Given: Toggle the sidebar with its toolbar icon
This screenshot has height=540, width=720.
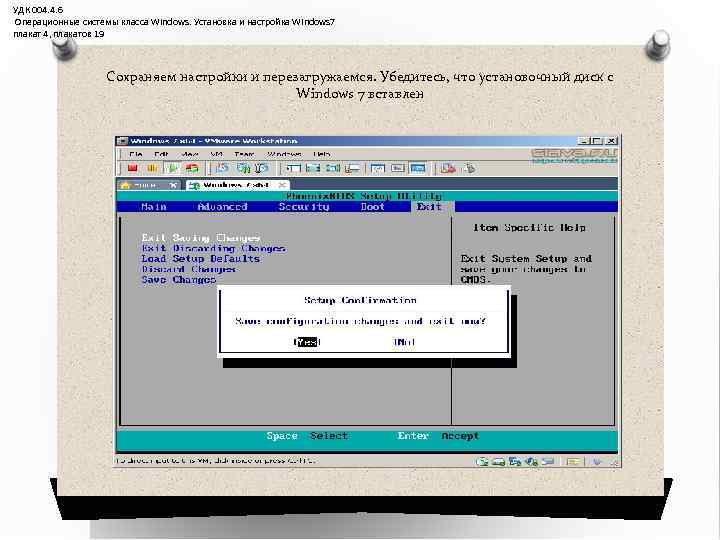Looking at the screenshot, I should (293, 168).
